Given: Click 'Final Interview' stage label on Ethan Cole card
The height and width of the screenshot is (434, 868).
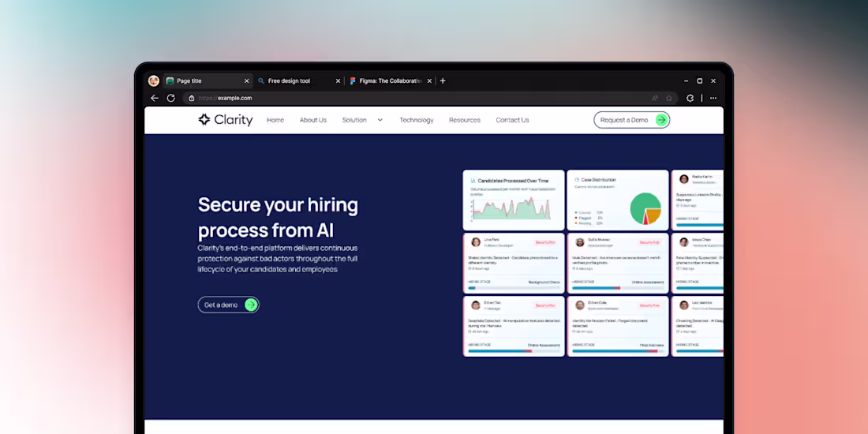Looking at the screenshot, I should coord(652,345).
